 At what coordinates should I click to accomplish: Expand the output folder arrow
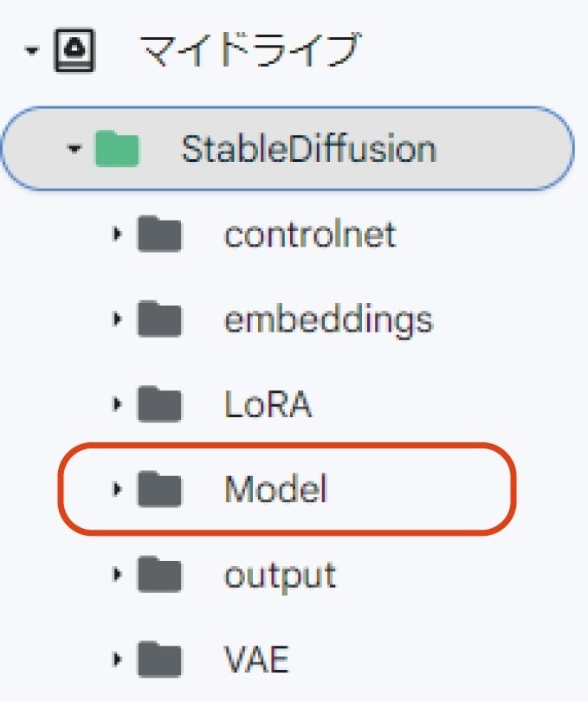pos(117,576)
